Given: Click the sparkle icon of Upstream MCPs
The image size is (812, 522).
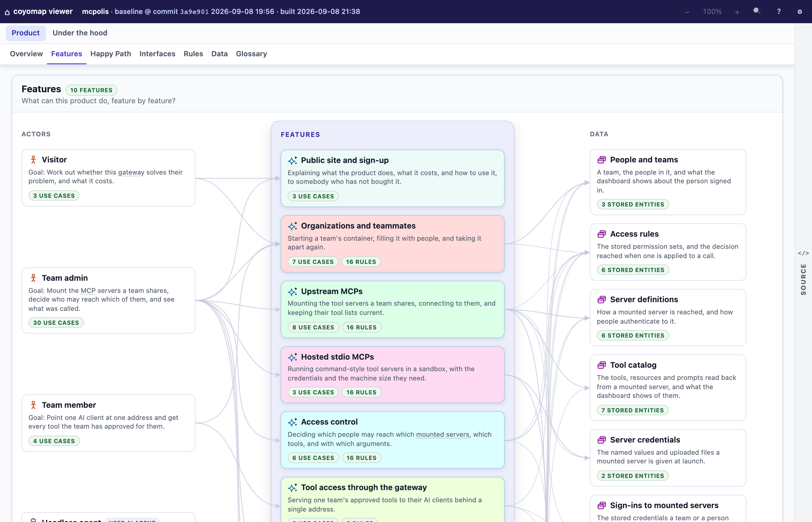Looking at the screenshot, I should (x=293, y=291).
